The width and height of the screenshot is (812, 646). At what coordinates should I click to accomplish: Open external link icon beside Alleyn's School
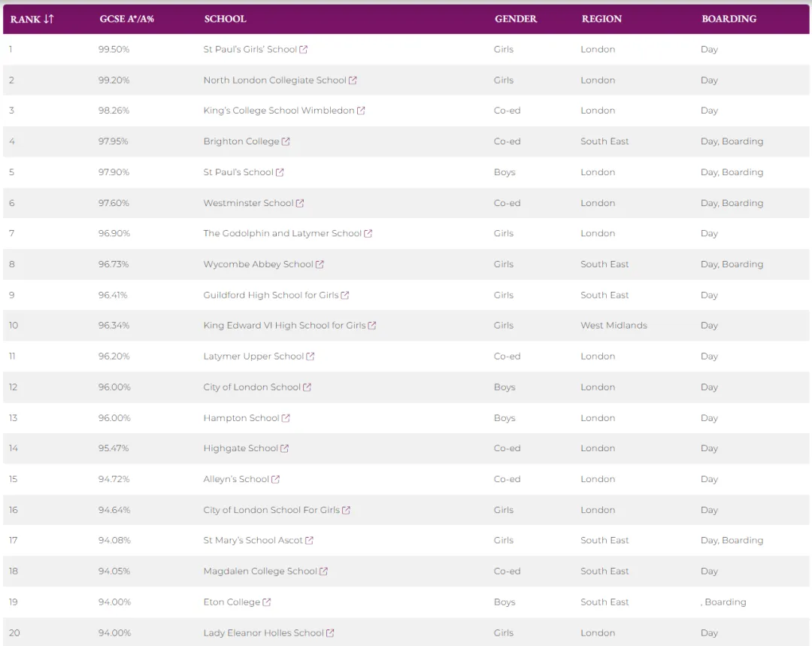pos(275,479)
